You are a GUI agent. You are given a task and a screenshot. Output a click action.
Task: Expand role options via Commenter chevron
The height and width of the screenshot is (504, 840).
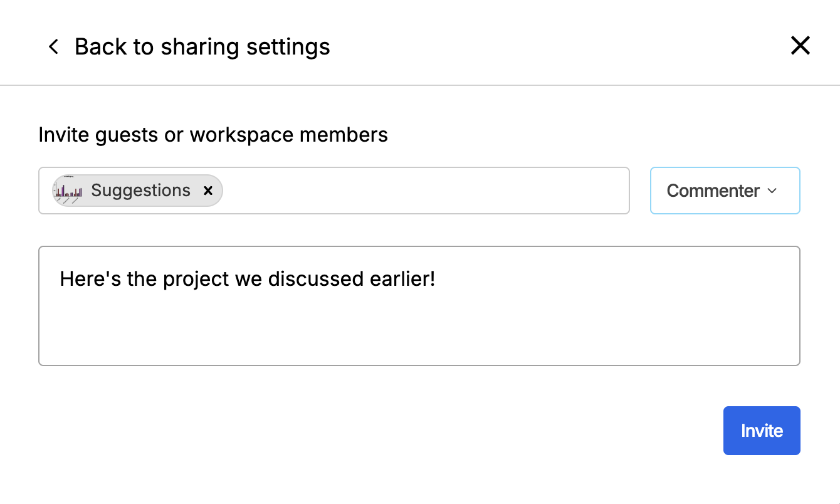point(772,191)
